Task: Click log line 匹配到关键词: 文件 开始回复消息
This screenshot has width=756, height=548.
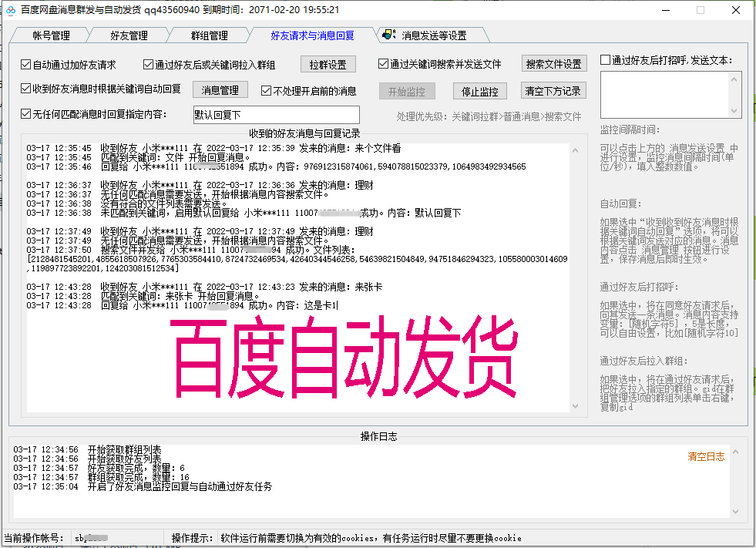Action: pyautogui.click(x=139, y=157)
